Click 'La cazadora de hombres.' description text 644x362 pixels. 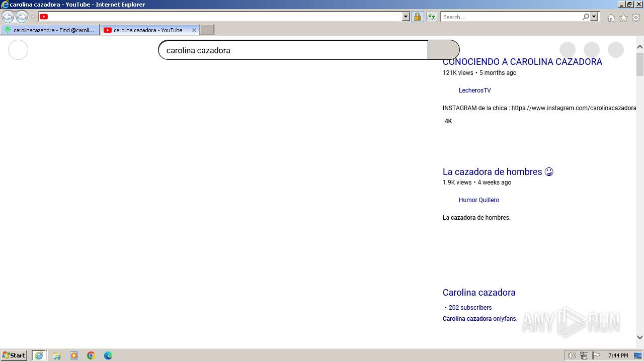pyautogui.click(x=476, y=218)
